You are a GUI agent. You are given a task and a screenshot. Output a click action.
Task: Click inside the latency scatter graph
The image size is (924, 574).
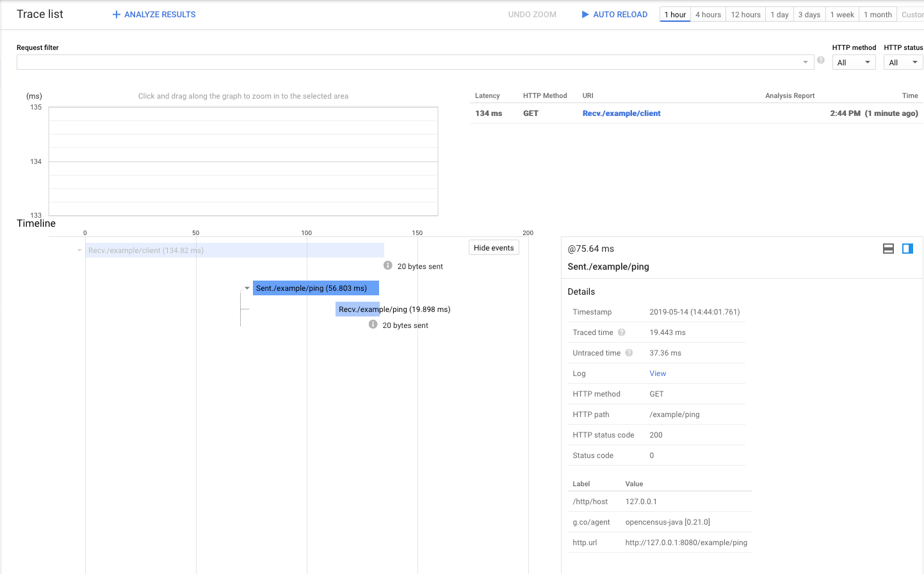pyautogui.click(x=243, y=161)
